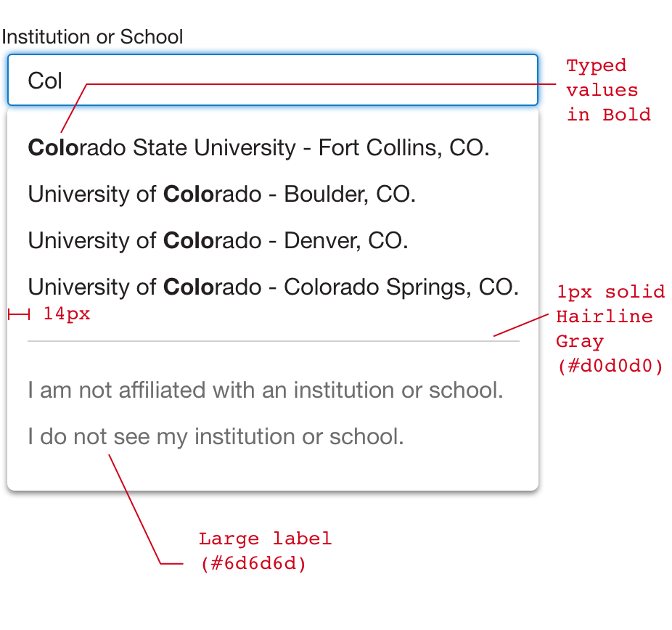Choose University of Colorado - Boulder option
672x630 pixels.
click(x=221, y=195)
